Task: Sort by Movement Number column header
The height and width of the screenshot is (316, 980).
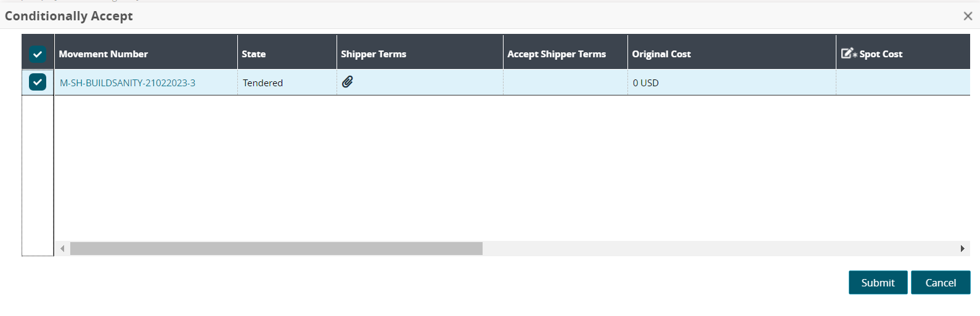Action: [104, 54]
